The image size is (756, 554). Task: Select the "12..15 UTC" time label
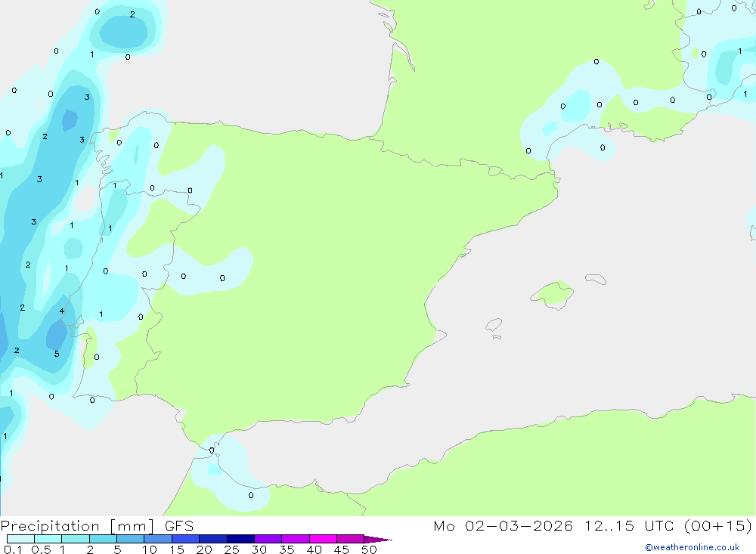pyautogui.click(x=629, y=526)
